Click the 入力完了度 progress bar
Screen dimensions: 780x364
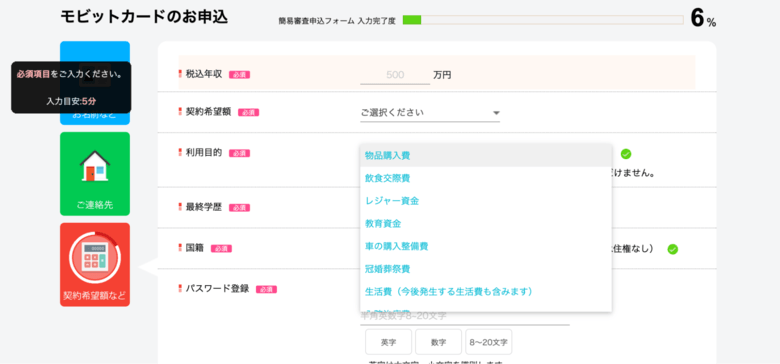tap(543, 20)
